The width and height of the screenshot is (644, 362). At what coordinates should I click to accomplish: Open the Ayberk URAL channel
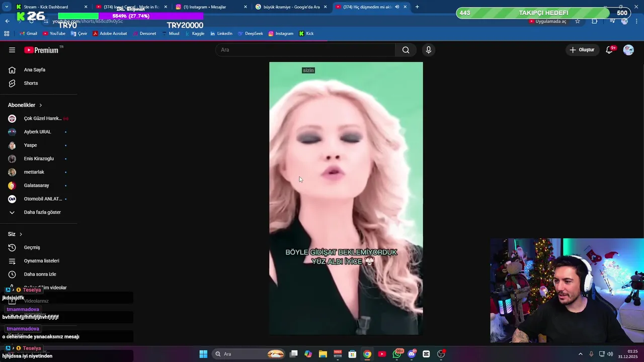[x=38, y=132]
